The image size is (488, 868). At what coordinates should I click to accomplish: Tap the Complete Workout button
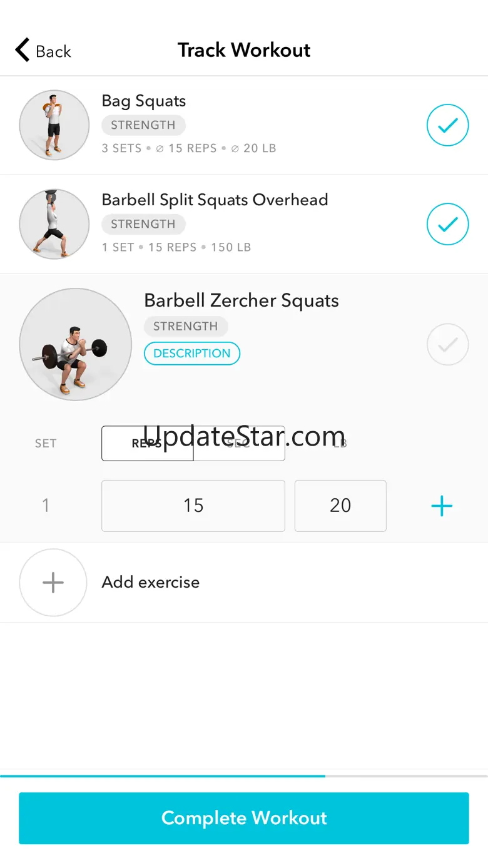click(x=244, y=818)
